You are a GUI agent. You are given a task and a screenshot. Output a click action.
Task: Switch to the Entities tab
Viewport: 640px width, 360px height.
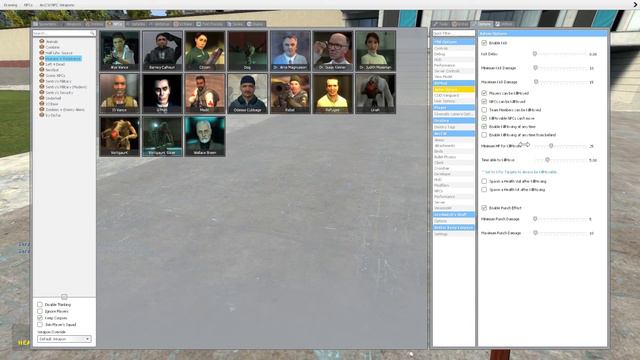(x=94, y=24)
